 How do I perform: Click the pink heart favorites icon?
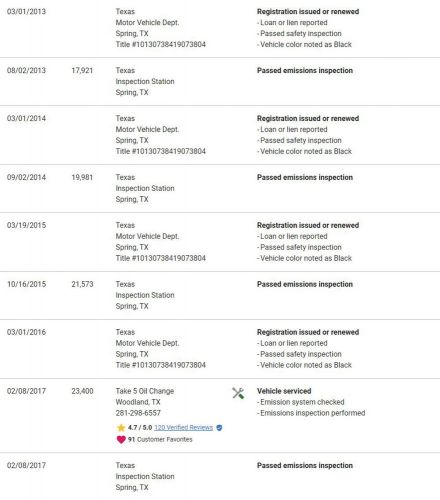[x=121, y=440]
